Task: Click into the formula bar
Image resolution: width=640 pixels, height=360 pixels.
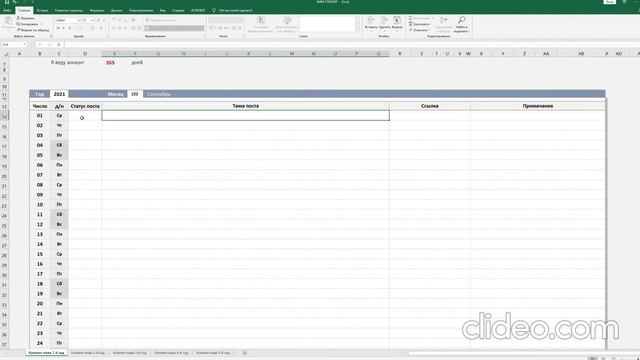Action: pyautogui.click(x=351, y=44)
